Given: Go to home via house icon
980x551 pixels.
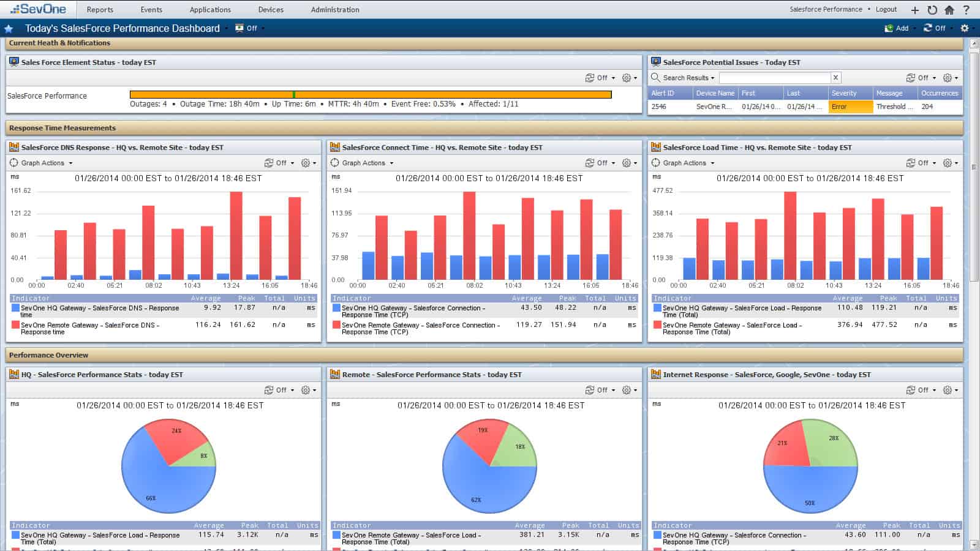Looking at the screenshot, I should 949,10.
